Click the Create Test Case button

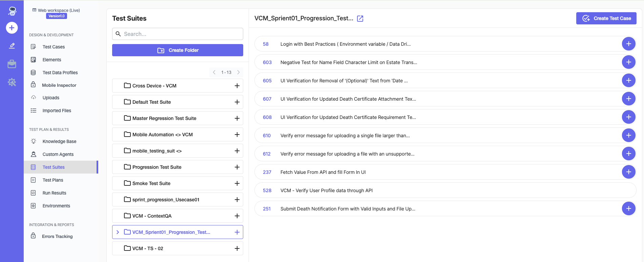coord(606,18)
